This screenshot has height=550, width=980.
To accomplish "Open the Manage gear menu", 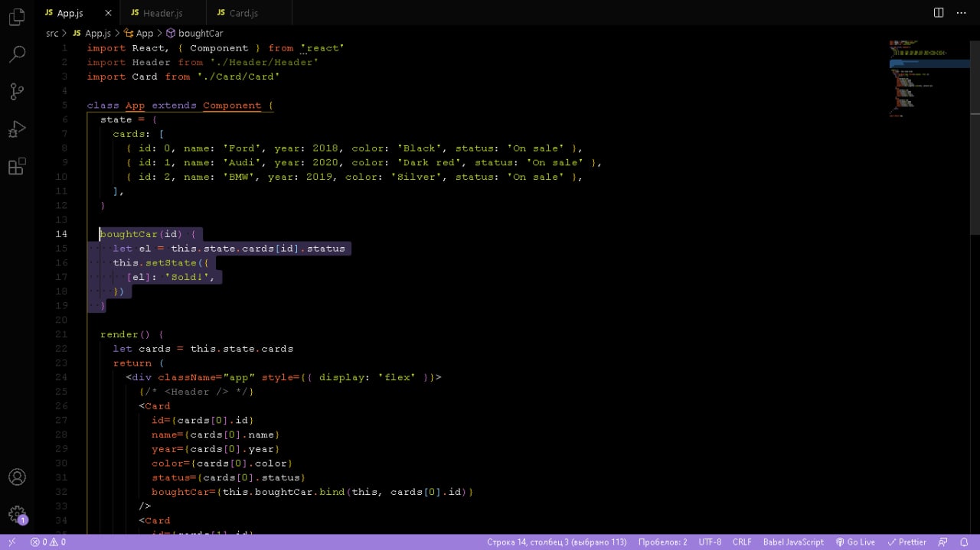I will coord(17,514).
